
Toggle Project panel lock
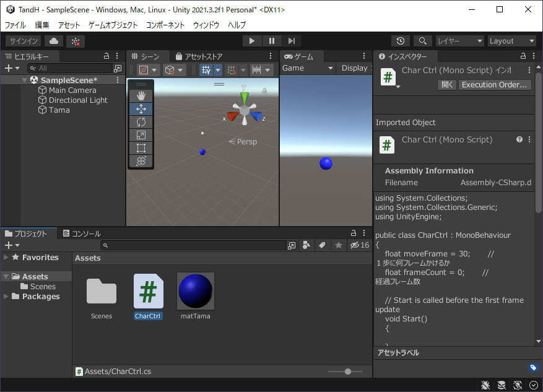[x=354, y=233]
